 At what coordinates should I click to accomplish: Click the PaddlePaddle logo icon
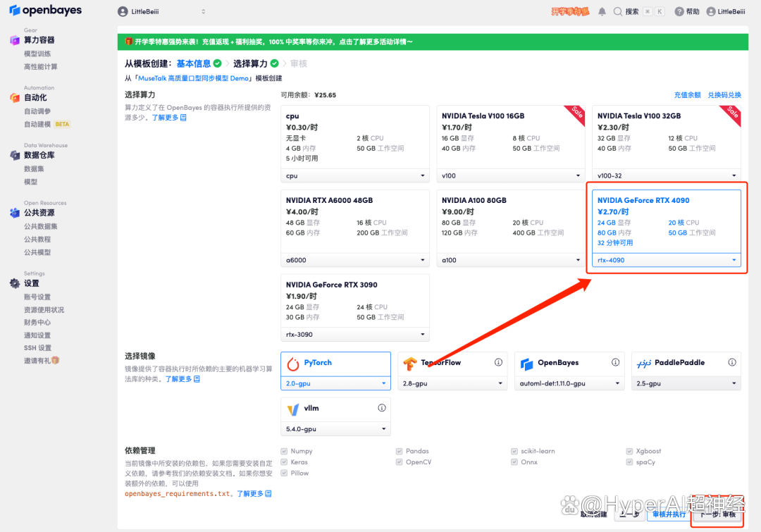click(644, 364)
